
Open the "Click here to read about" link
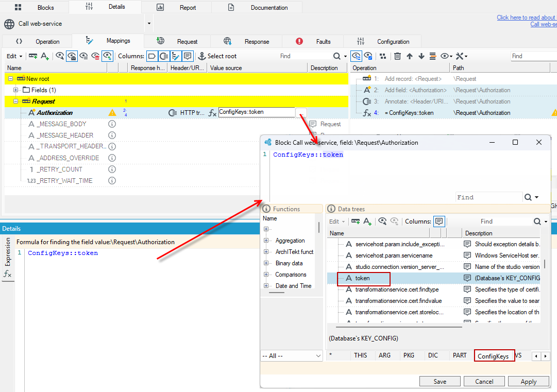tap(527, 18)
